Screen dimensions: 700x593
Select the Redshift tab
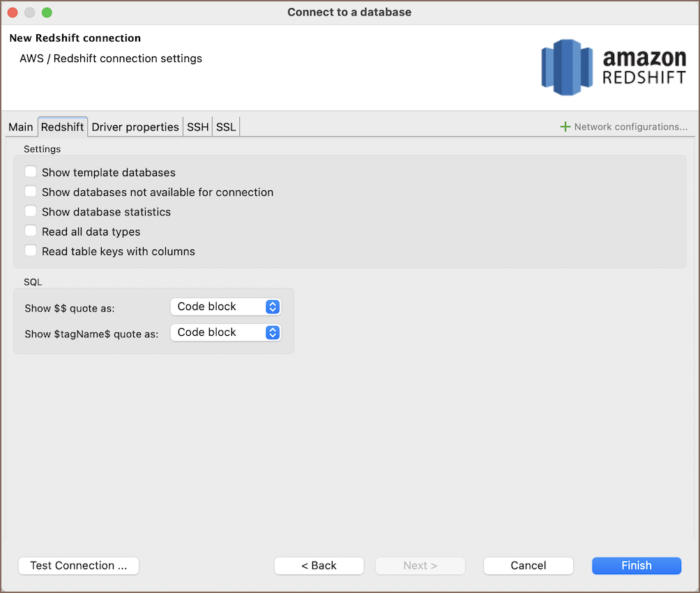pyautogui.click(x=63, y=127)
